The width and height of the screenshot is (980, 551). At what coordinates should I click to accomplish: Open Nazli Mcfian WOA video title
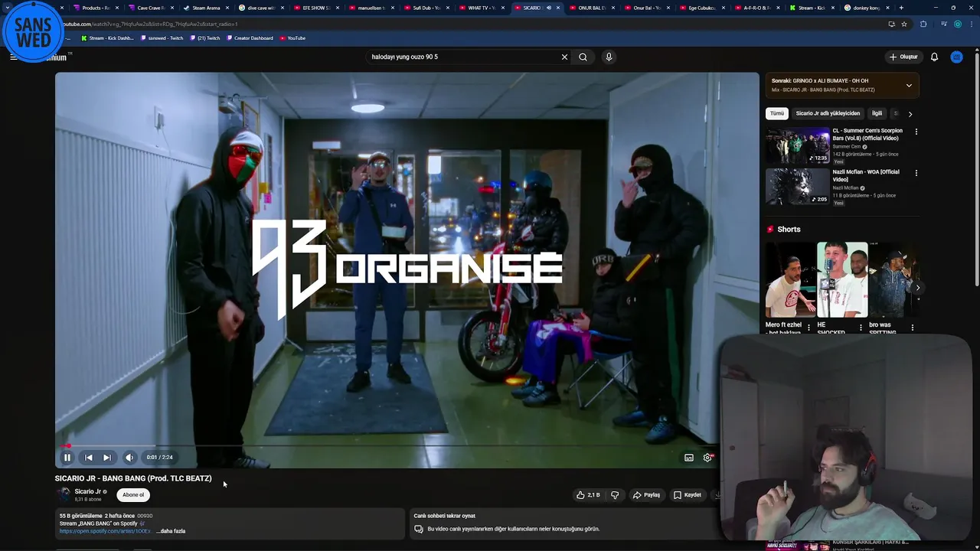pos(866,175)
